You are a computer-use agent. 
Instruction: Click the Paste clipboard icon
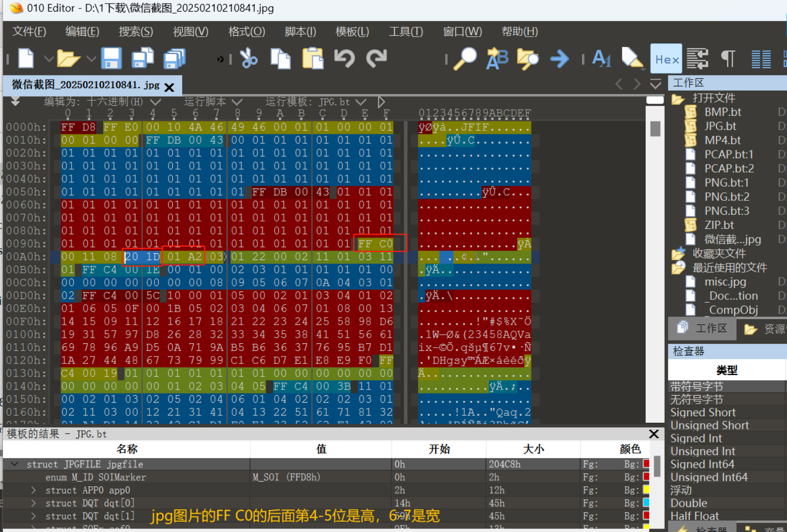[313, 58]
